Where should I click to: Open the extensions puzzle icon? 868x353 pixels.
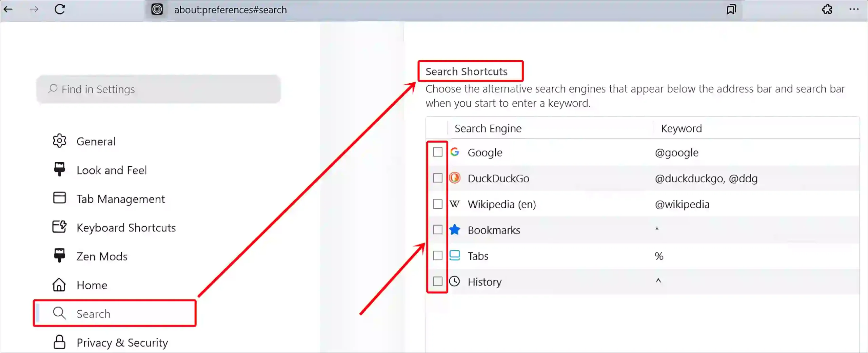[827, 9]
